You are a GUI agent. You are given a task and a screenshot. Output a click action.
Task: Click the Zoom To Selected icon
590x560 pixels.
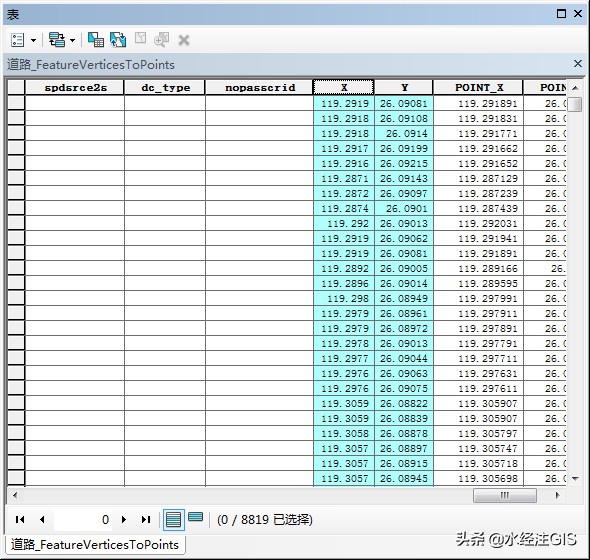coord(161,40)
